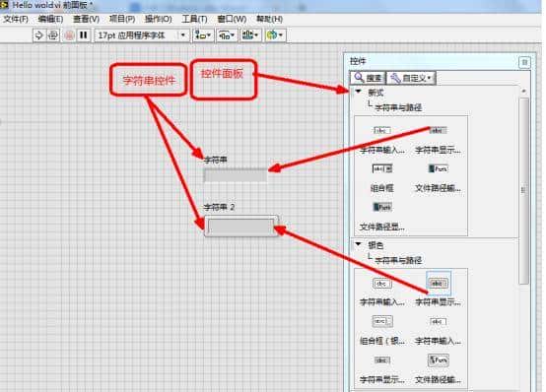The width and height of the screenshot is (546, 392).
Task: Select 文件路径输入 icon in 新式 section
Action: click(438, 168)
